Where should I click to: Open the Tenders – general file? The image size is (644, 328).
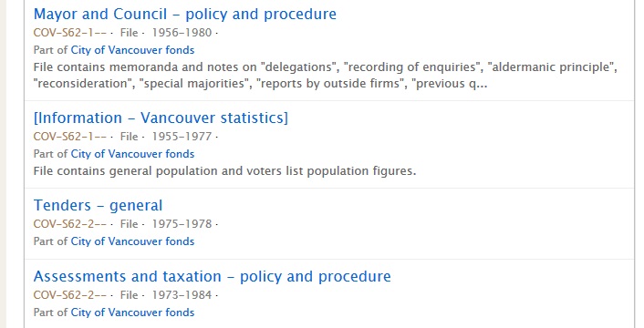pyautogui.click(x=99, y=205)
